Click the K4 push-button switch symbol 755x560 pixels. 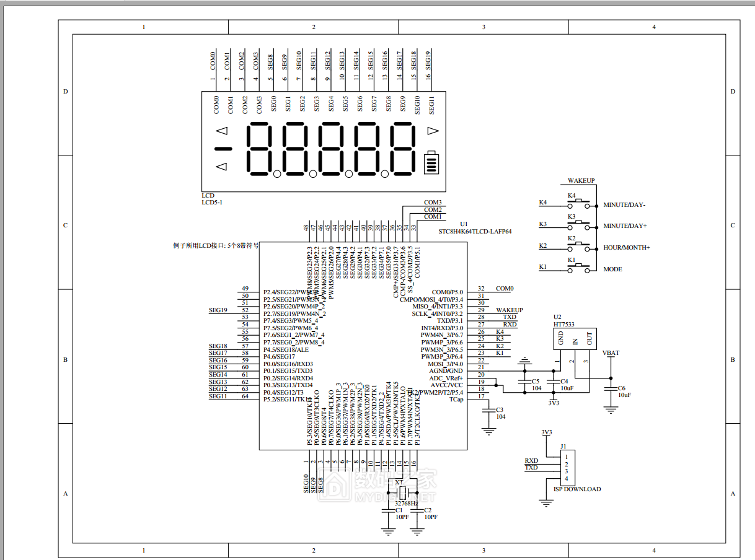tap(579, 202)
